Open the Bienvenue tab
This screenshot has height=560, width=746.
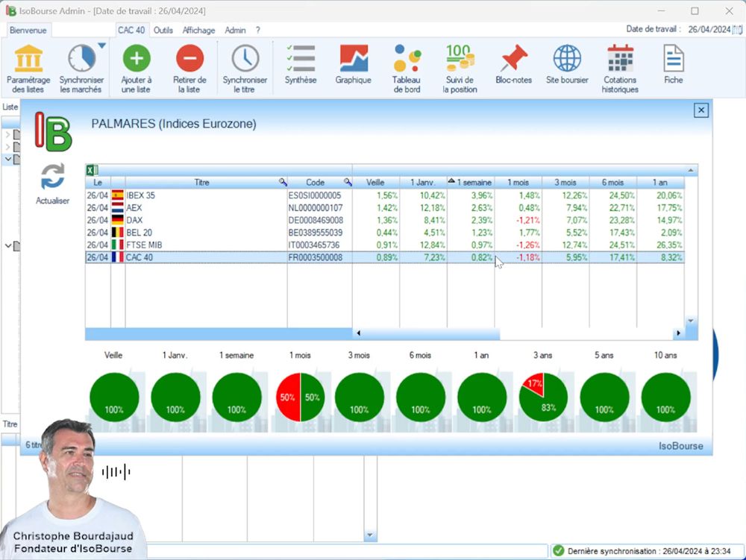(28, 30)
